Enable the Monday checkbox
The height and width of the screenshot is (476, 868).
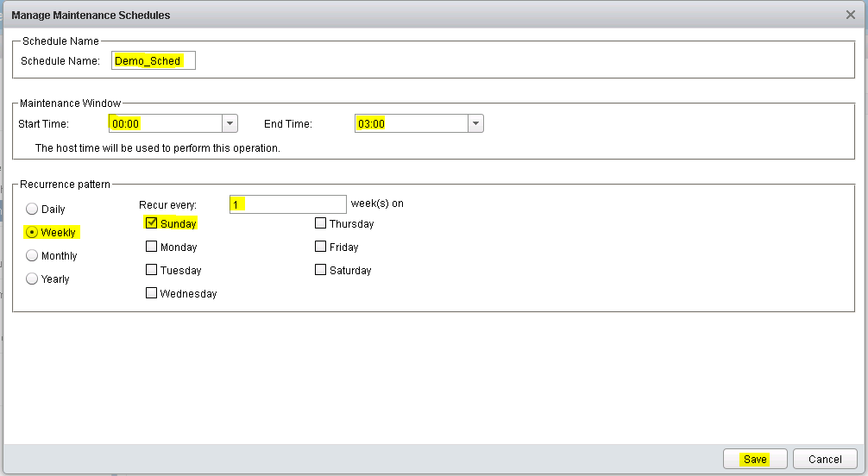click(152, 247)
